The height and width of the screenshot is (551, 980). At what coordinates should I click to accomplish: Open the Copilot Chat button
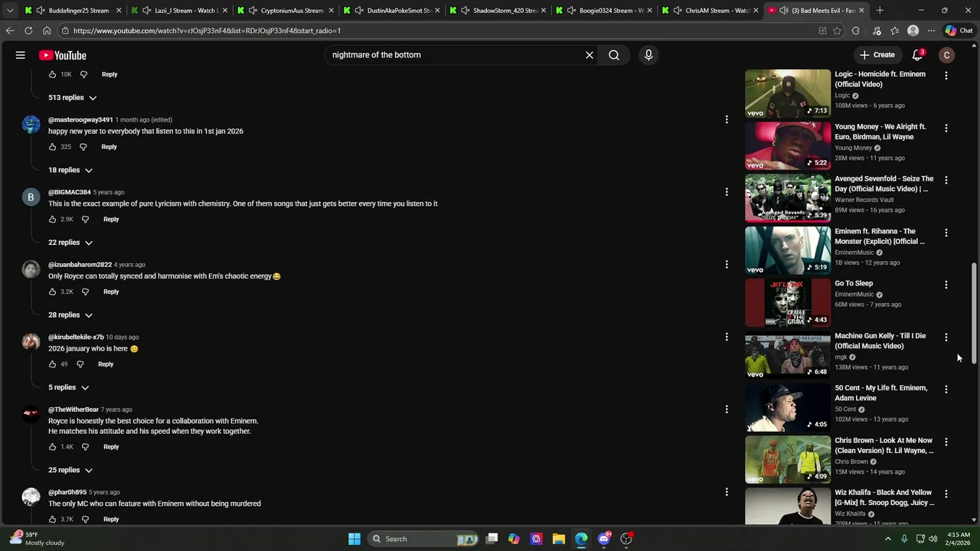coord(959,31)
